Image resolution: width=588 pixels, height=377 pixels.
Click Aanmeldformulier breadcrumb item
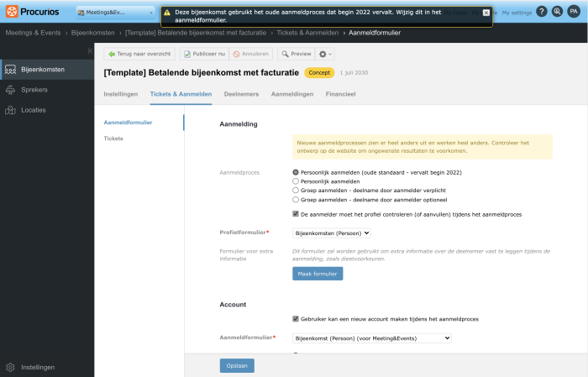pos(375,33)
